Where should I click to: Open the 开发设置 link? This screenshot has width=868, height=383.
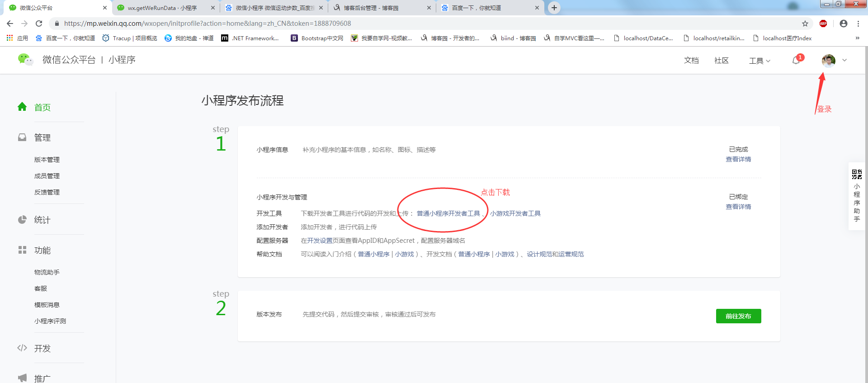click(x=320, y=241)
